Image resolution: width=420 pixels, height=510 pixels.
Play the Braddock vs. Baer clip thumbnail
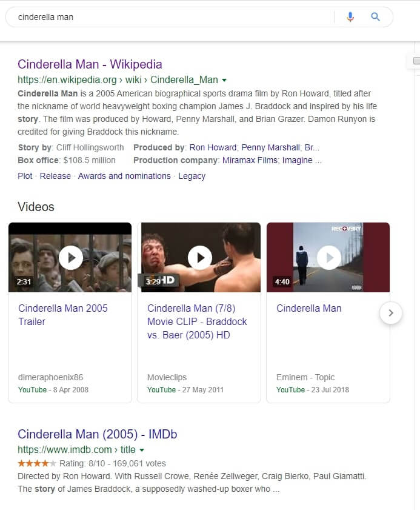[x=199, y=258]
